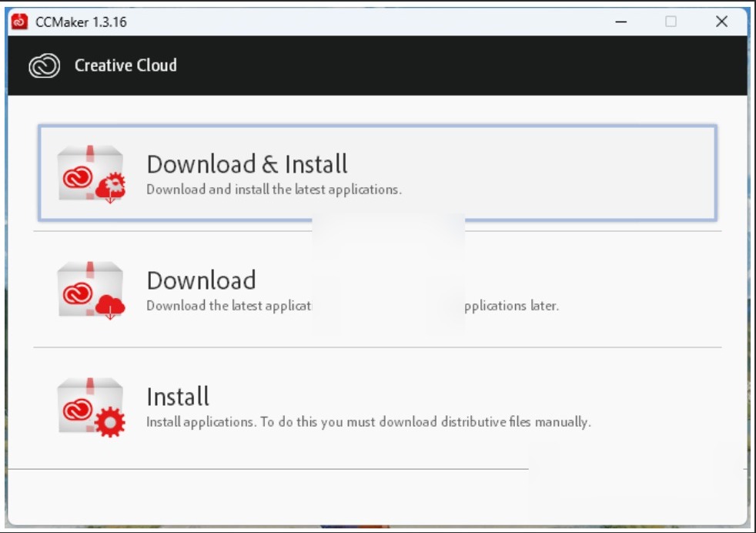Image resolution: width=756 pixels, height=533 pixels.
Task: Click the CCMaker app icon in title bar
Action: tap(19, 22)
